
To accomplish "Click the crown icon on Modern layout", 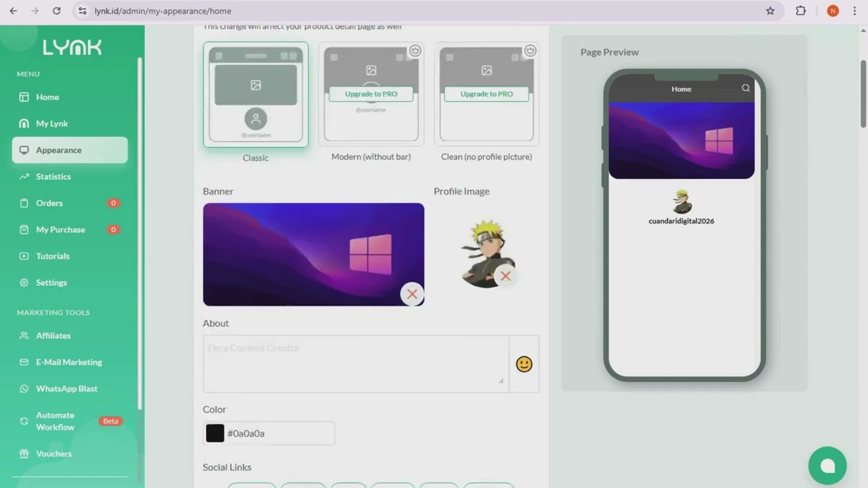I will pos(415,51).
